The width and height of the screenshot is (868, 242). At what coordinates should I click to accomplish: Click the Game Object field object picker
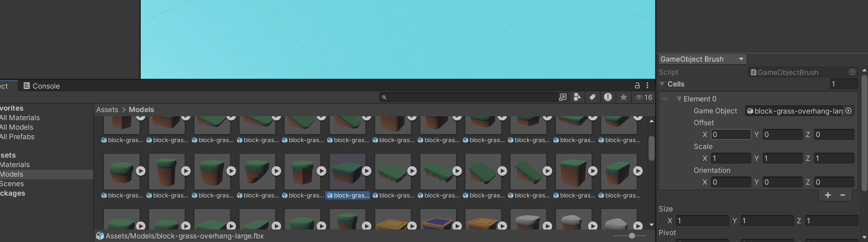click(x=848, y=111)
